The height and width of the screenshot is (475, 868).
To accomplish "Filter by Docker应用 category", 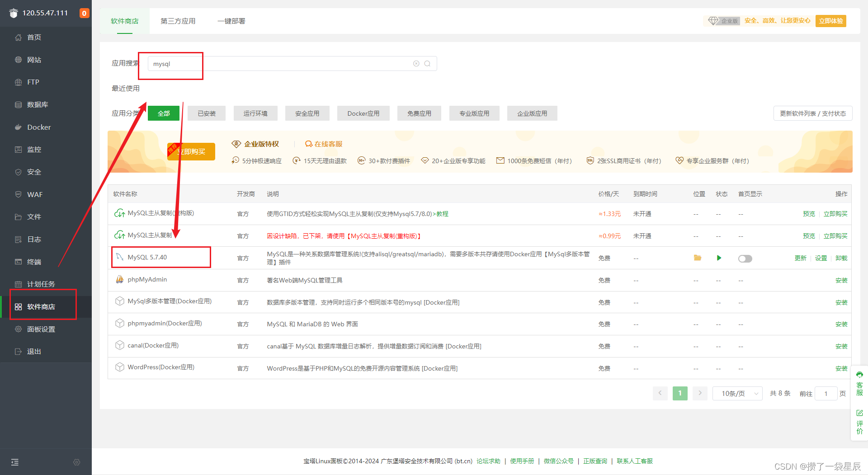I will pyautogui.click(x=363, y=113).
